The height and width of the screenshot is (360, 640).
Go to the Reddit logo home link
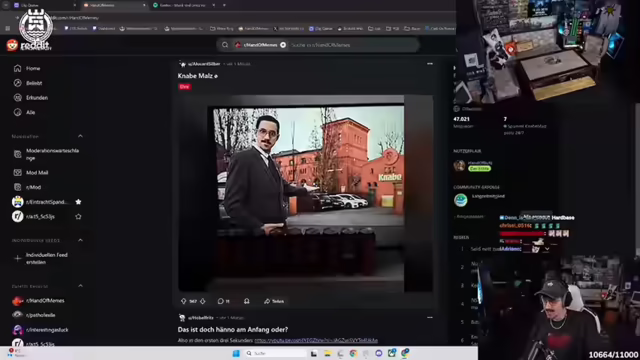coord(28,45)
